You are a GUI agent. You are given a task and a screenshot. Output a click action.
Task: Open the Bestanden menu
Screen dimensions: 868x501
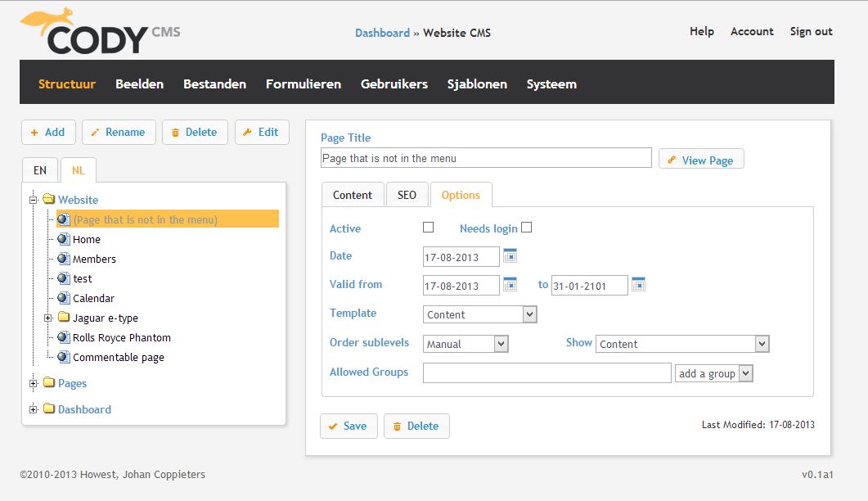215,83
